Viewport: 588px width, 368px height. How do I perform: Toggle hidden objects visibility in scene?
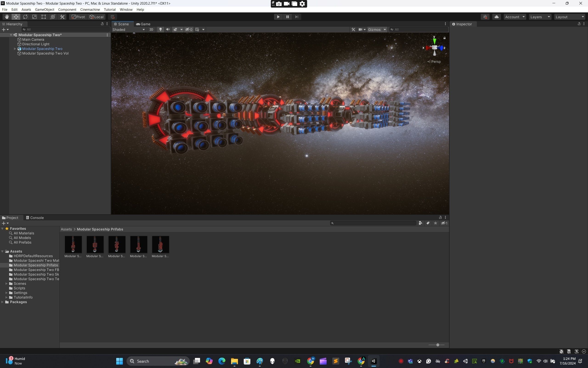click(x=189, y=29)
